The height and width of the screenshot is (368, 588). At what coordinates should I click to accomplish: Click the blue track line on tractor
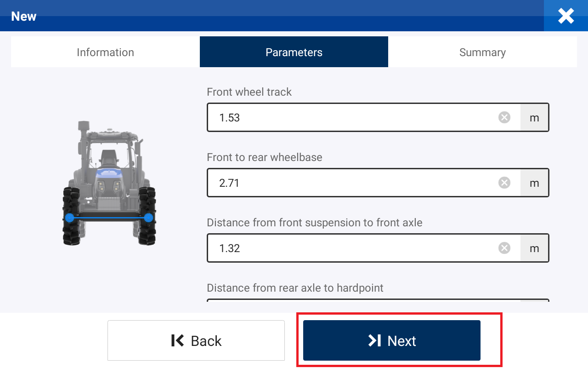(109, 218)
